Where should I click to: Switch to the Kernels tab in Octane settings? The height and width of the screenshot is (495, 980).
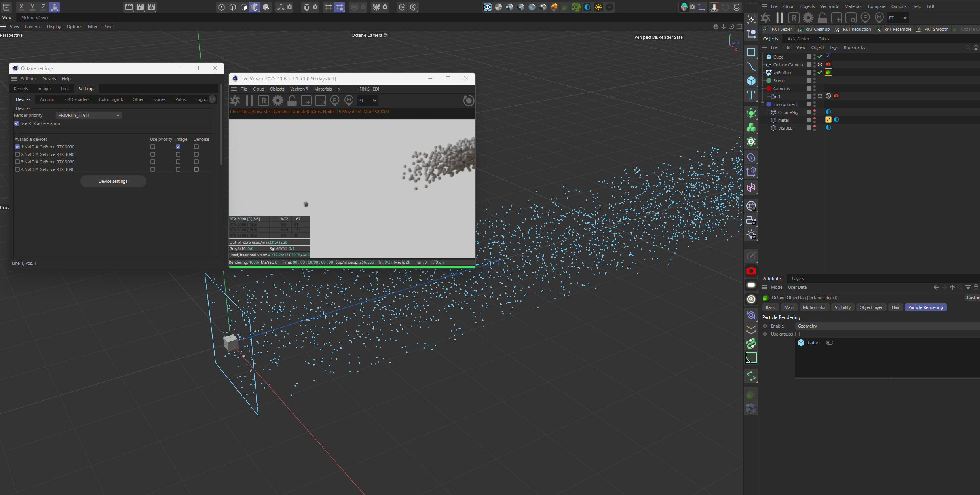coord(21,89)
